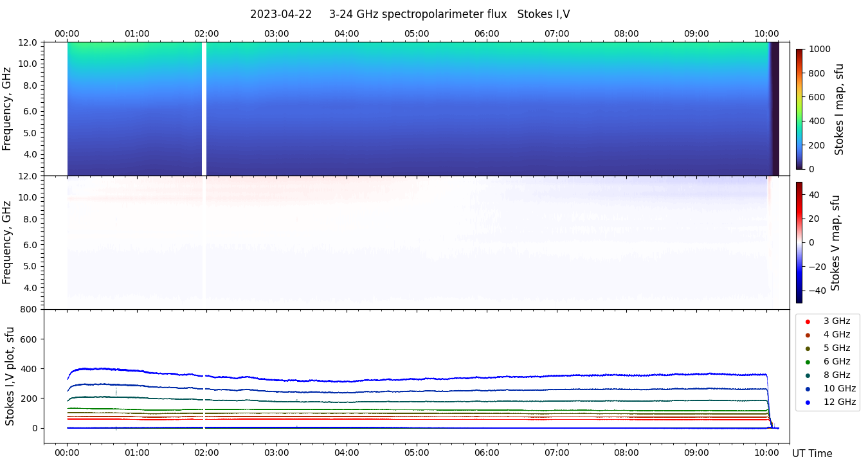Choose the blue 12 GHz legend marker
This screenshot has height=466, width=868.
808,402
